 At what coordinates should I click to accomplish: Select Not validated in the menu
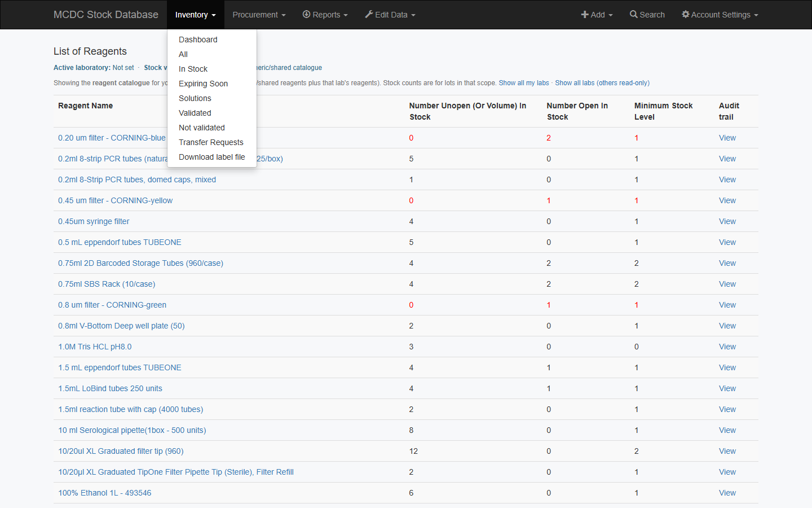click(x=212, y=128)
